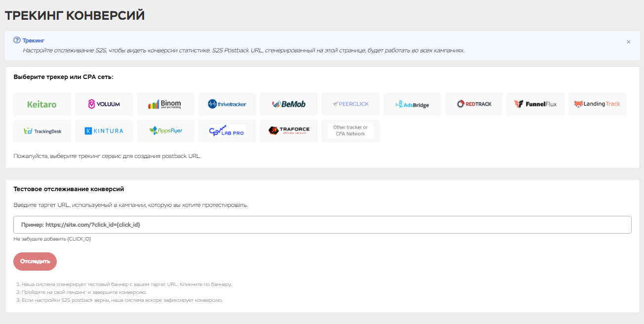Pick the CPV Lab Pro tracker
The width and height of the screenshot is (644, 324).
click(x=227, y=131)
